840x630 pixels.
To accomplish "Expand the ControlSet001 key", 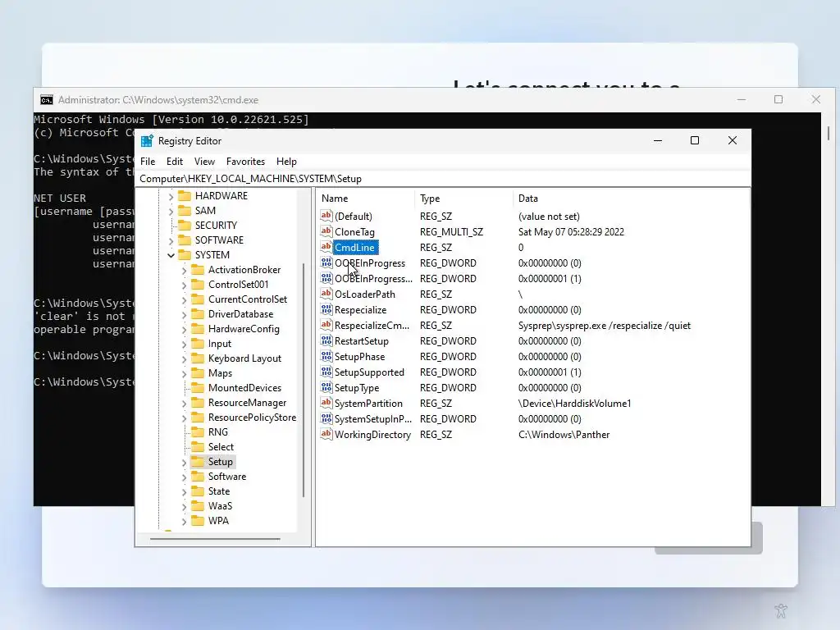I will [185, 285].
